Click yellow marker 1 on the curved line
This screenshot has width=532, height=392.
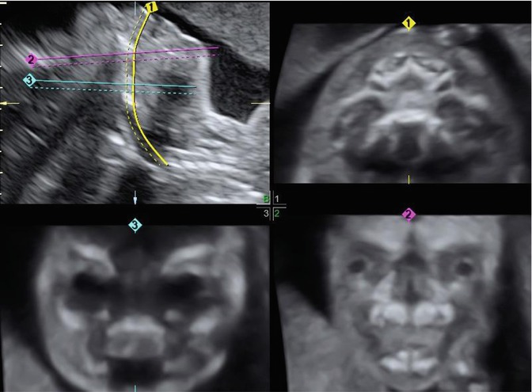pos(152,6)
